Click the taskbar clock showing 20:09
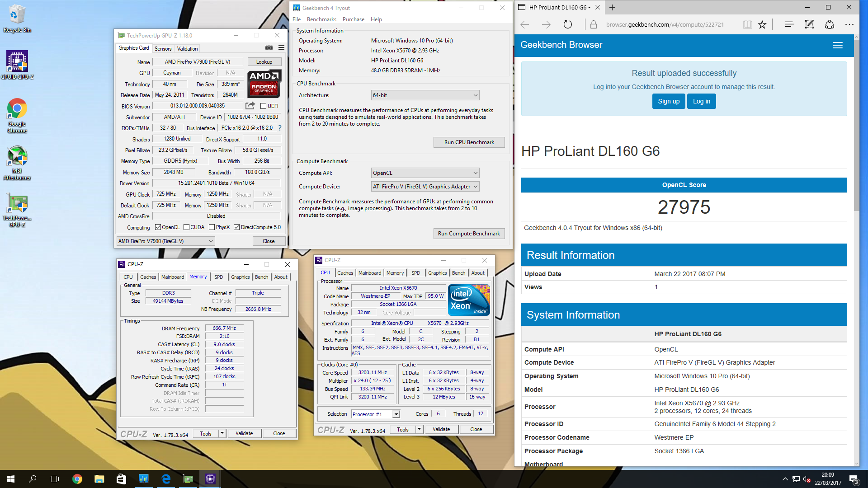Screen dimensions: 868x488 click(828, 479)
